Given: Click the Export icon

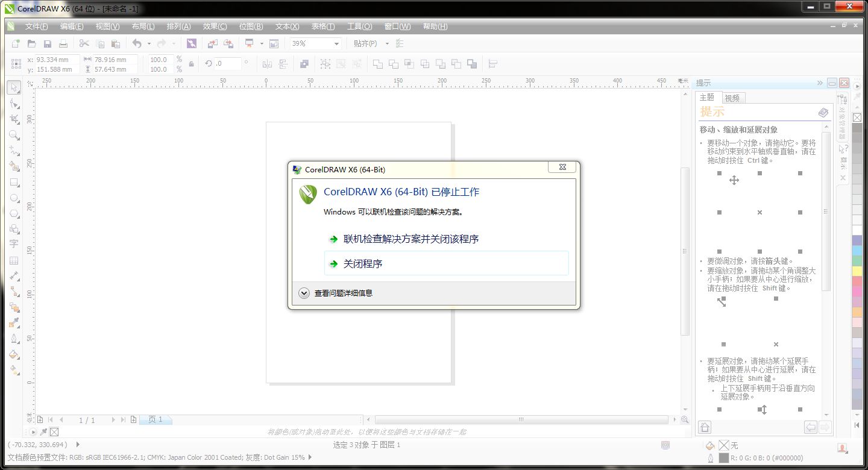Looking at the screenshot, I should [228, 43].
